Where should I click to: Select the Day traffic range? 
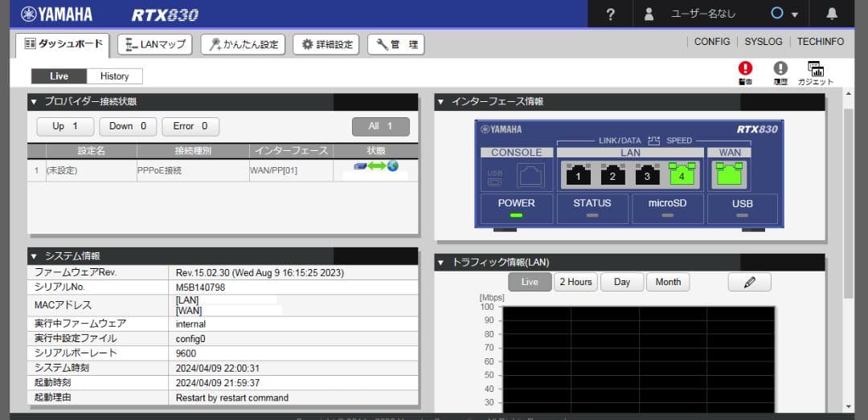pos(621,282)
